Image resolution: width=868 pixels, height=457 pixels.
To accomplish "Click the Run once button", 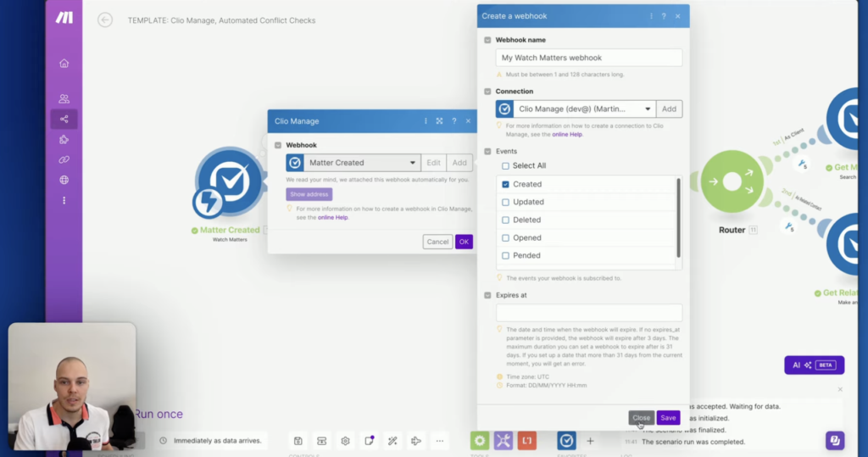I will [159, 414].
